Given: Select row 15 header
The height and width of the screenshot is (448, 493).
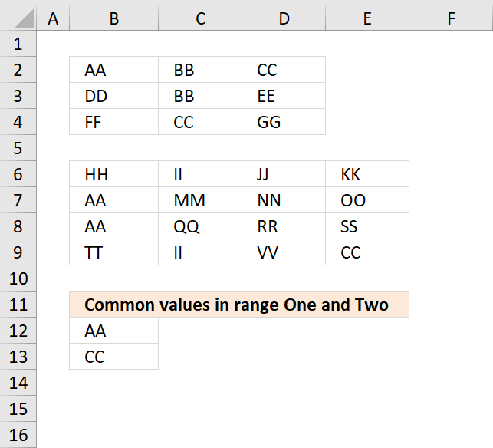Looking at the screenshot, I should (x=18, y=410).
